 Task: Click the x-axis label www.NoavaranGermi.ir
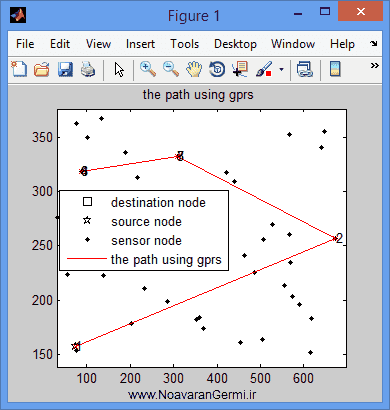[192, 395]
